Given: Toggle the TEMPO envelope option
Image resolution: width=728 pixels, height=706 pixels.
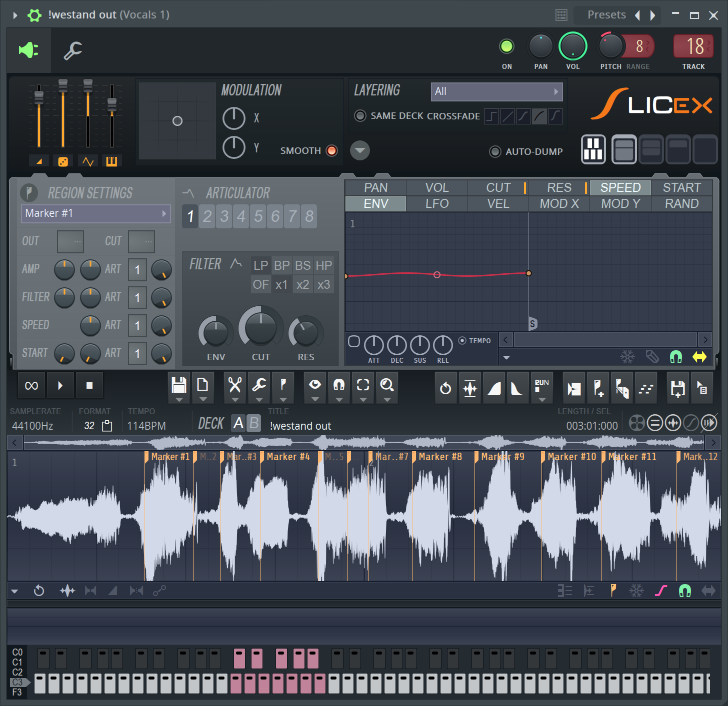Looking at the screenshot, I should tap(462, 341).
